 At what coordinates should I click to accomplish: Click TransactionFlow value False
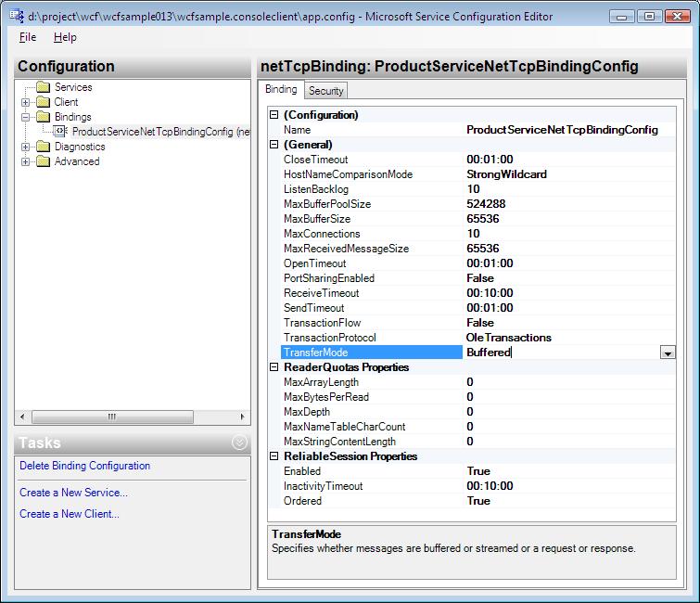click(480, 323)
